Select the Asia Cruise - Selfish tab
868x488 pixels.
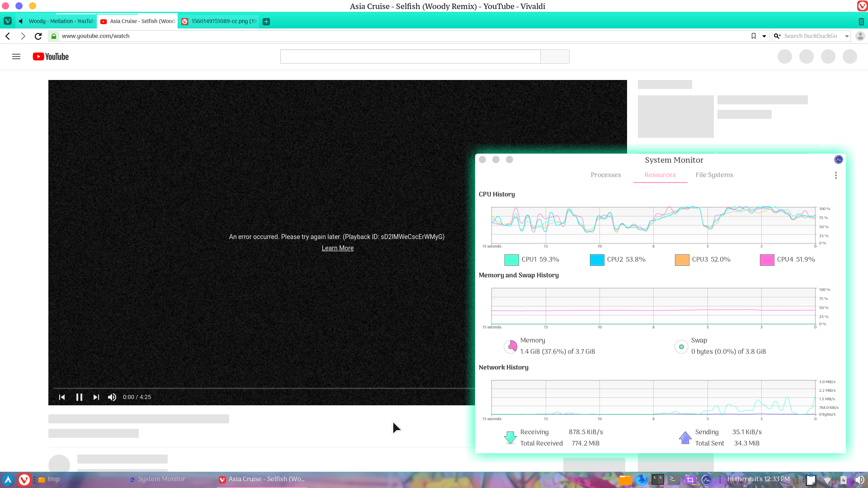pos(137,21)
